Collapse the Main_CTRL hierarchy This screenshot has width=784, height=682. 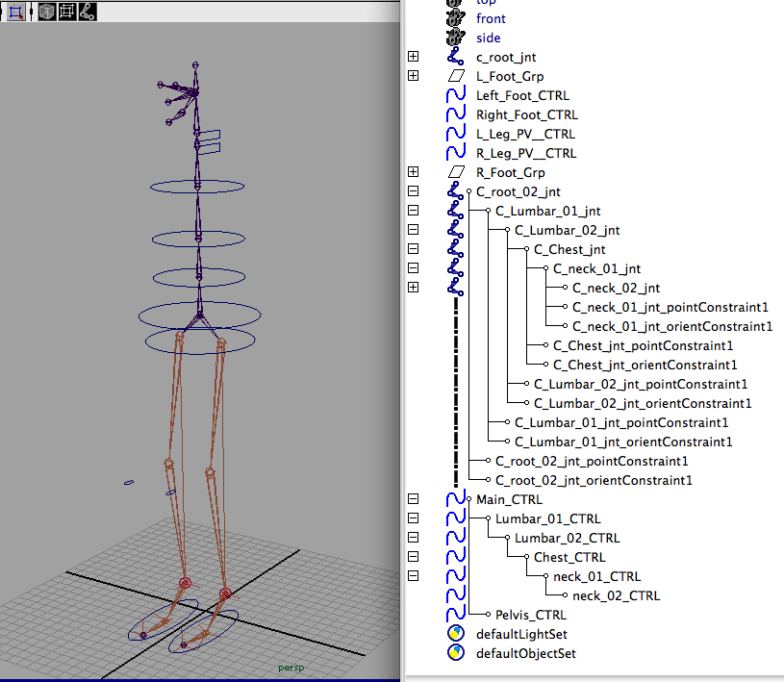coord(413,499)
